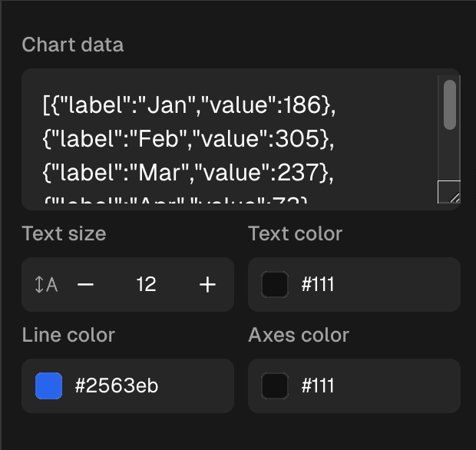Image resolution: width=476 pixels, height=450 pixels.
Task: Place cursor in the Jan data line
Action: point(189,105)
